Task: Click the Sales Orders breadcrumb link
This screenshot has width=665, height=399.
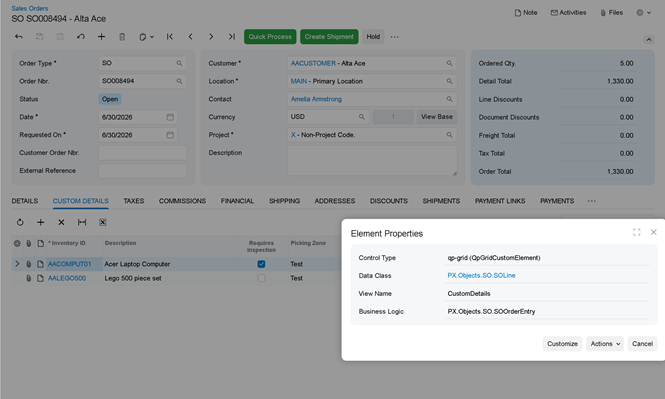Action: coord(30,8)
